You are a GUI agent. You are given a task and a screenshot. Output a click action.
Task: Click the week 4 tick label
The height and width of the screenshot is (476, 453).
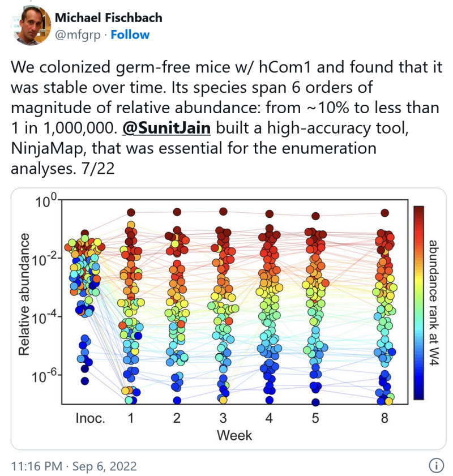268,419
